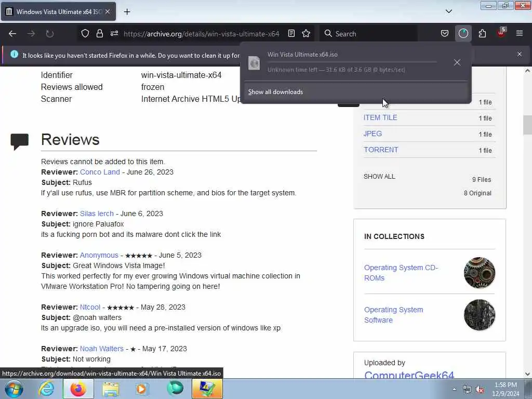This screenshot has width=532, height=399.
Task: Open a new tab with the plus button
Action: pos(127,12)
